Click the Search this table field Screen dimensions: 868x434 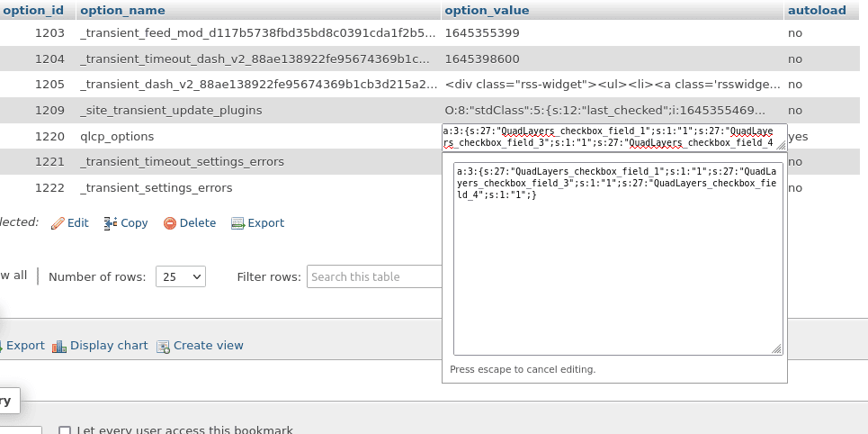(374, 276)
